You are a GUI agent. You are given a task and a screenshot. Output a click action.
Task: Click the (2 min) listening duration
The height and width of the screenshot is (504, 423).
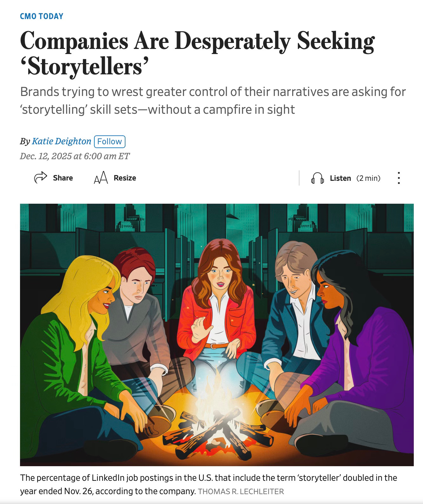(368, 178)
